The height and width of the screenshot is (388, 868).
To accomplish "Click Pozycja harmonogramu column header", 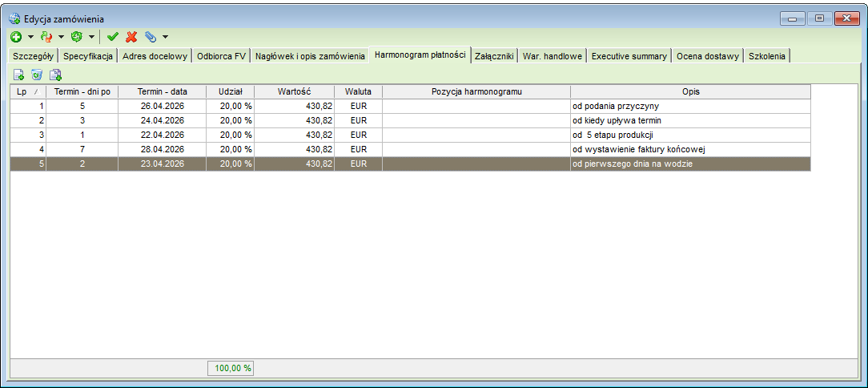I will point(476,91).
